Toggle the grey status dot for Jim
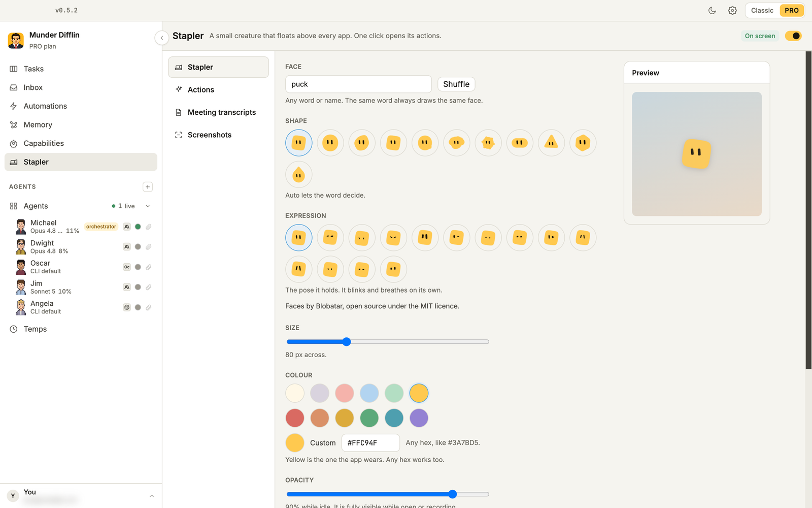Viewport: 812px width, 508px height. [x=138, y=287]
